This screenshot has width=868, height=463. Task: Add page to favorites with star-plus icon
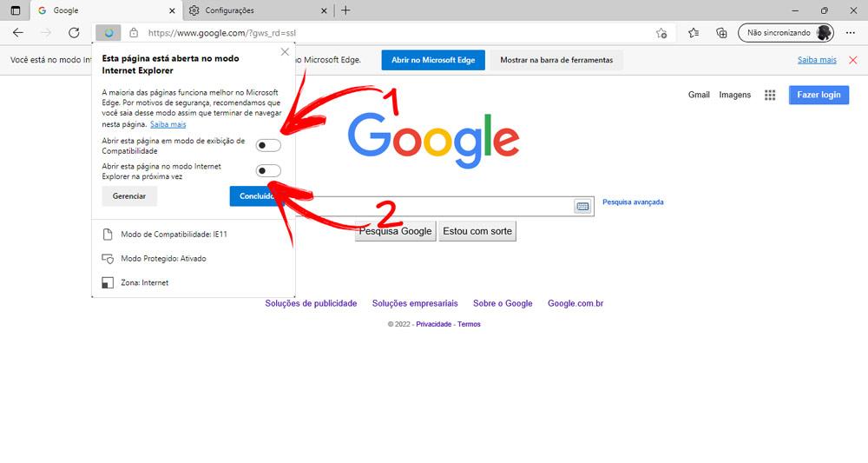pos(661,33)
